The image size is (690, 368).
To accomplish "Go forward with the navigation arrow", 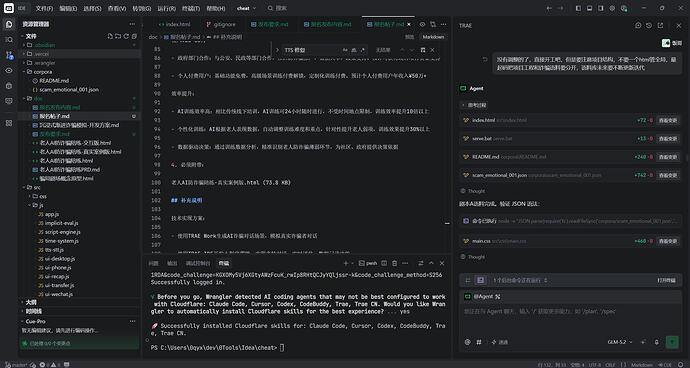I will tap(560, 8).
